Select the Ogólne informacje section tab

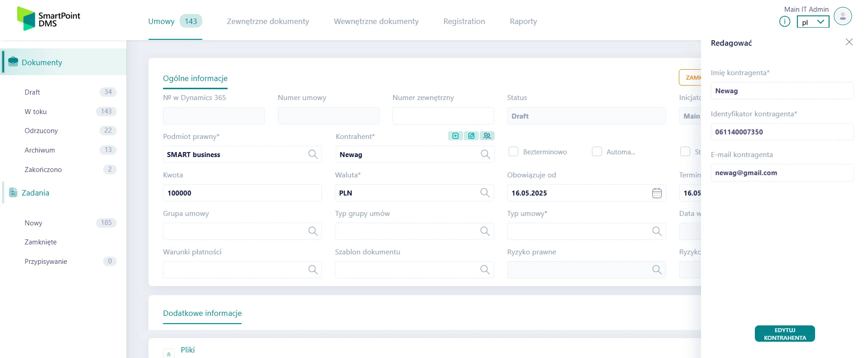coord(195,78)
